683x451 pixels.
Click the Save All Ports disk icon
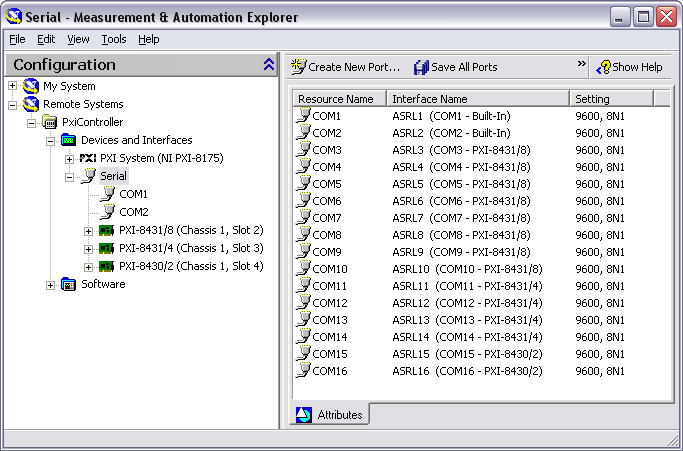(x=421, y=67)
